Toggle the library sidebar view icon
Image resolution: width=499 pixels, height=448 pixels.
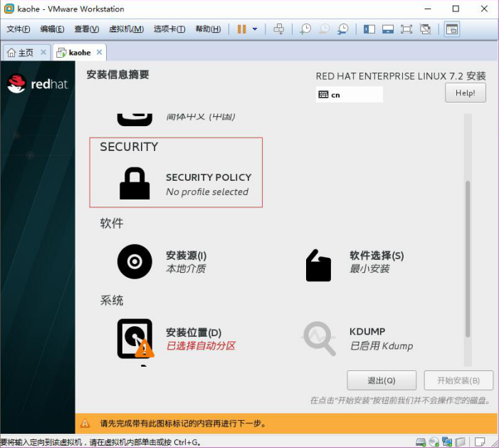pos(369,29)
